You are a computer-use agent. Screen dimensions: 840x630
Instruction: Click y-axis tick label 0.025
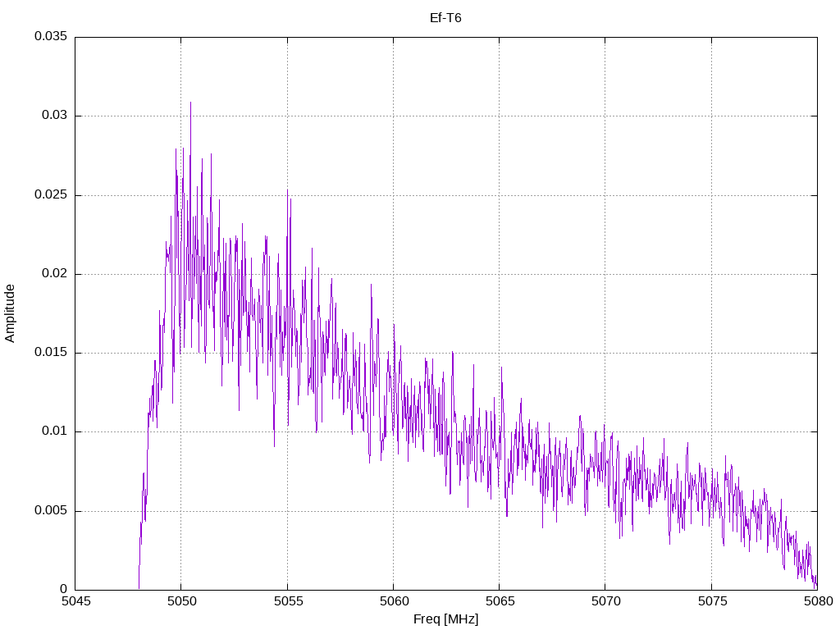pyautogui.click(x=51, y=194)
